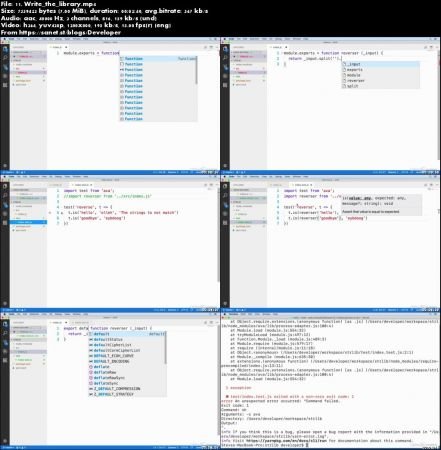This screenshot has width=441, height=450.
Task: Select '_input' suggestion in top-right frame
Action: click(x=380, y=64)
